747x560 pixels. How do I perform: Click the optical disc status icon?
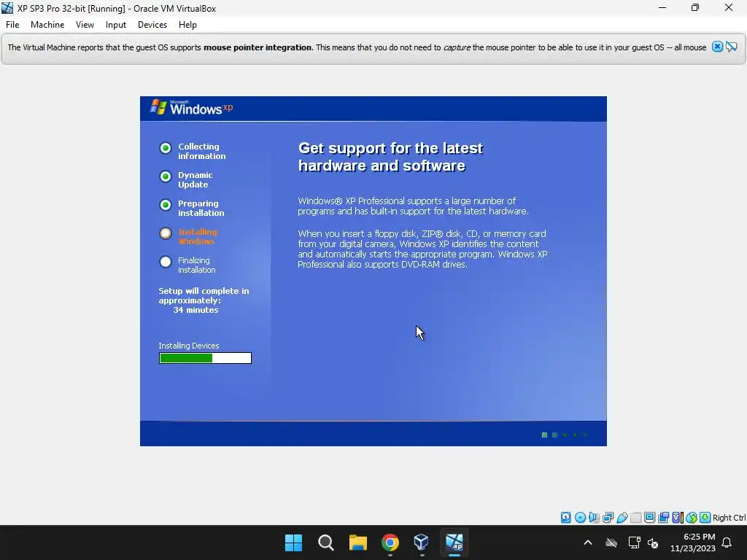[580, 517]
